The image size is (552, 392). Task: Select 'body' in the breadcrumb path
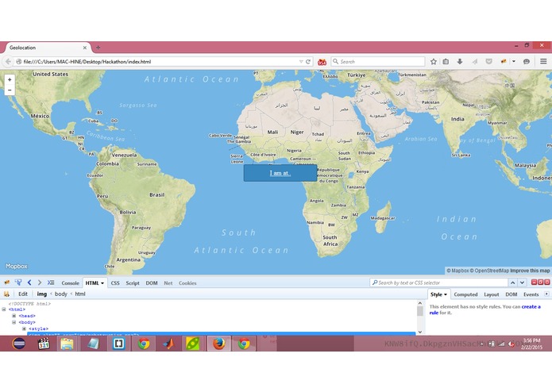61,294
